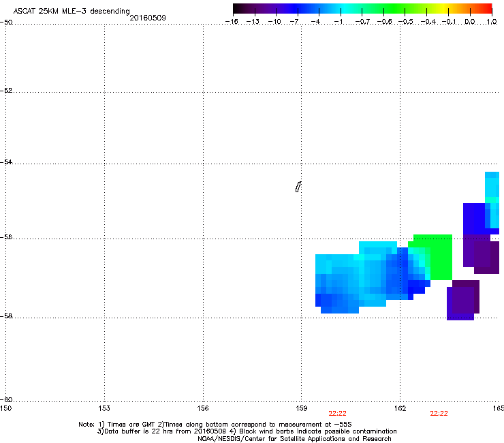
Task: Click the -0.5 colorbar label
Action: [406, 22]
